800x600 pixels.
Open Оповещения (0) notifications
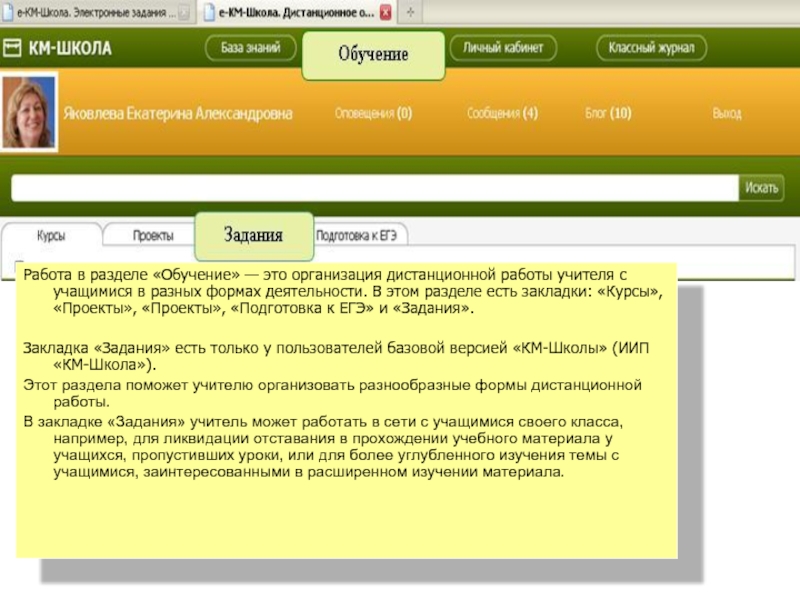point(373,113)
